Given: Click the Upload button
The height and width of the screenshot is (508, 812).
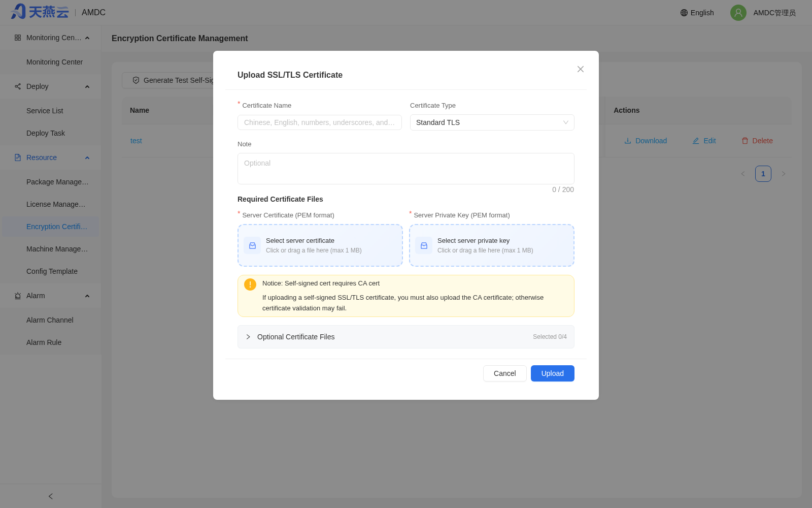Looking at the screenshot, I should pyautogui.click(x=553, y=373).
